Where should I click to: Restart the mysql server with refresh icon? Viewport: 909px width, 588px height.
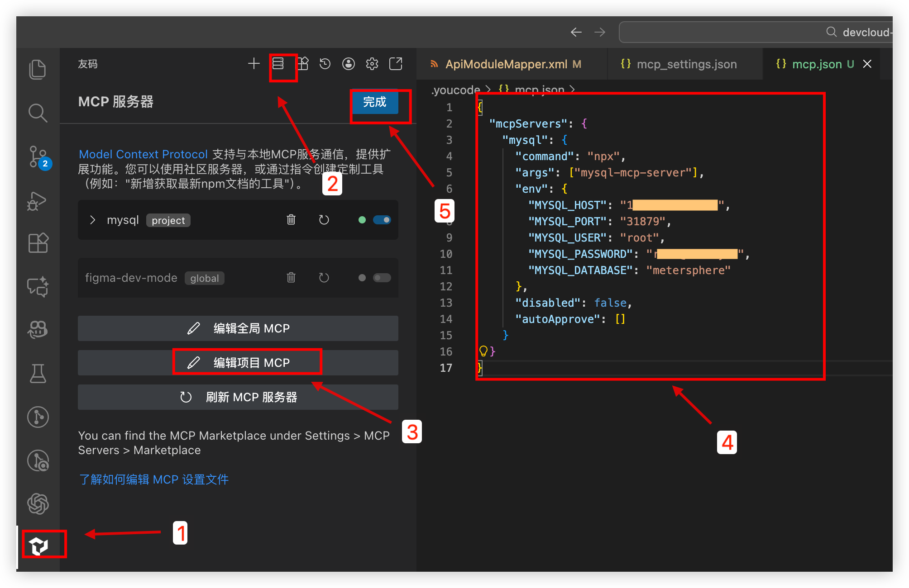pos(324,220)
